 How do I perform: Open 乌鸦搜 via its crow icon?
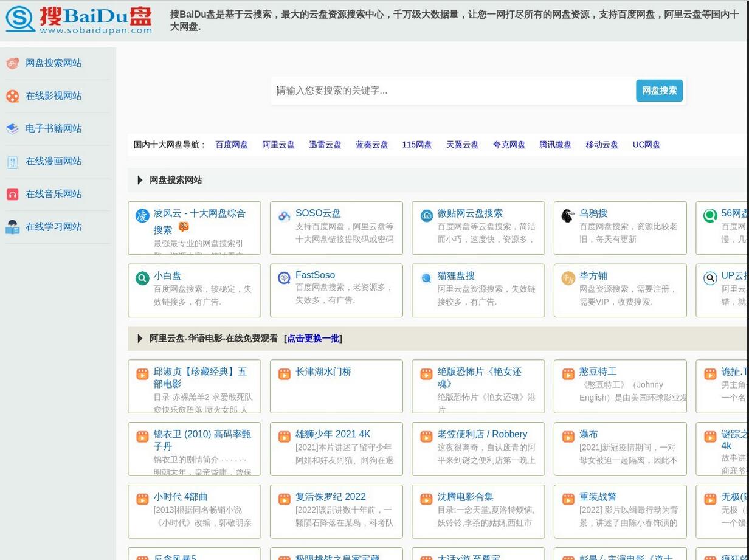(x=568, y=215)
